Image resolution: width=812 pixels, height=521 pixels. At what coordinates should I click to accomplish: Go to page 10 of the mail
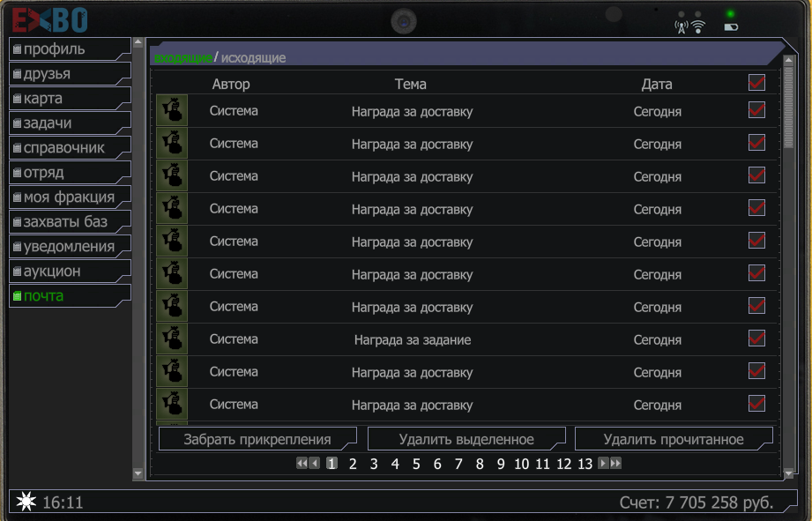[521, 464]
